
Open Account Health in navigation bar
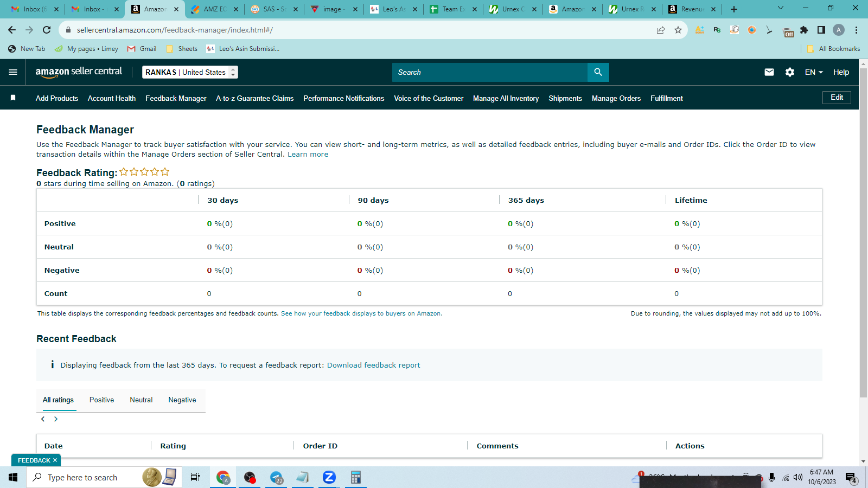pos(112,98)
